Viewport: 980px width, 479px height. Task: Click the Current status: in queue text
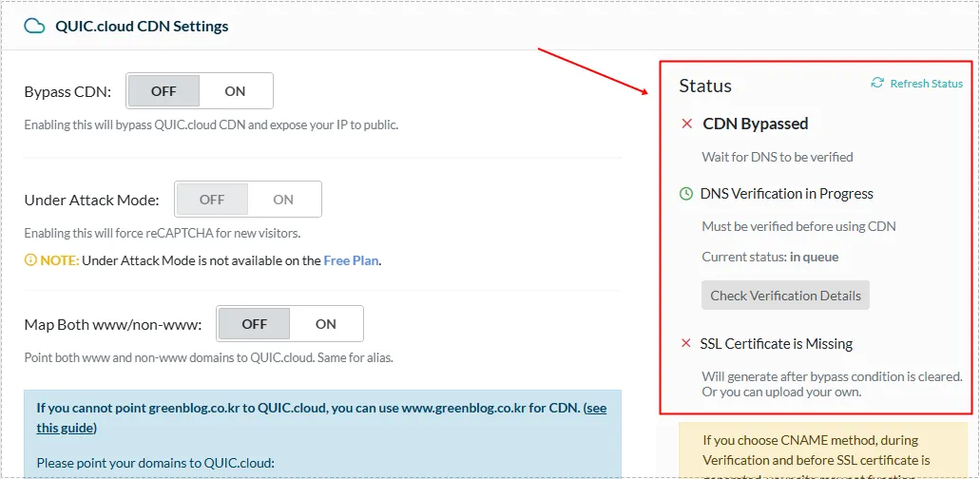tap(770, 257)
